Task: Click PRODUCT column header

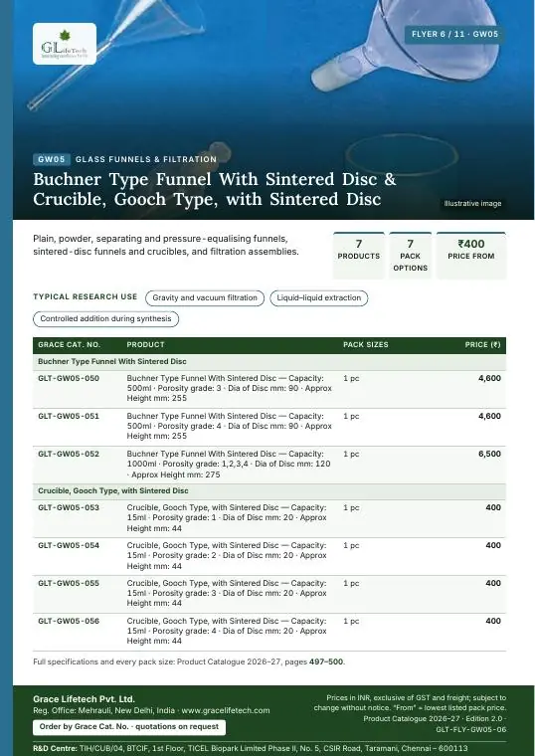Action: click(x=145, y=345)
